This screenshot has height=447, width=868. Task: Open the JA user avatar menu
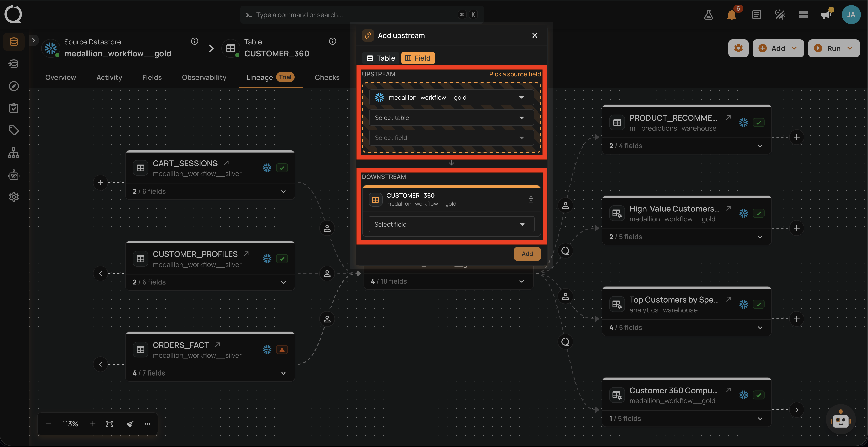coord(851,15)
